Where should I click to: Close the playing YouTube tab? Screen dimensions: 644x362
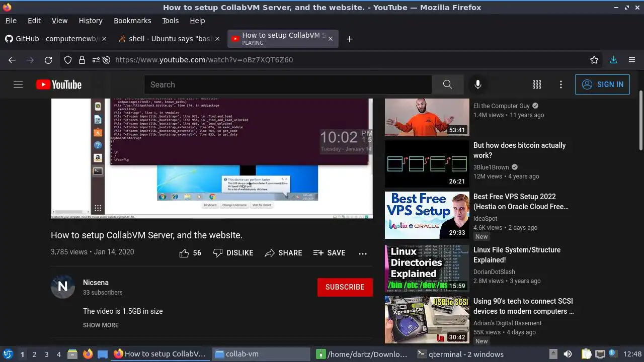pos(330,39)
